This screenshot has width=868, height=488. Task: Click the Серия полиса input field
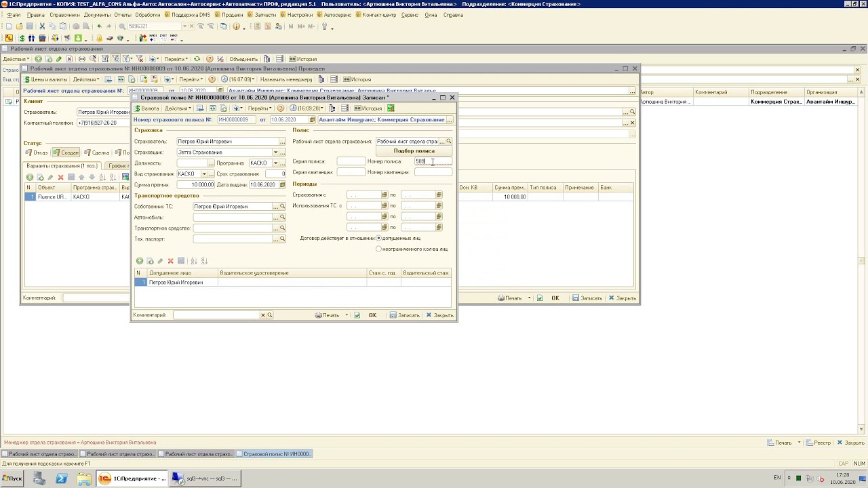[x=351, y=161]
